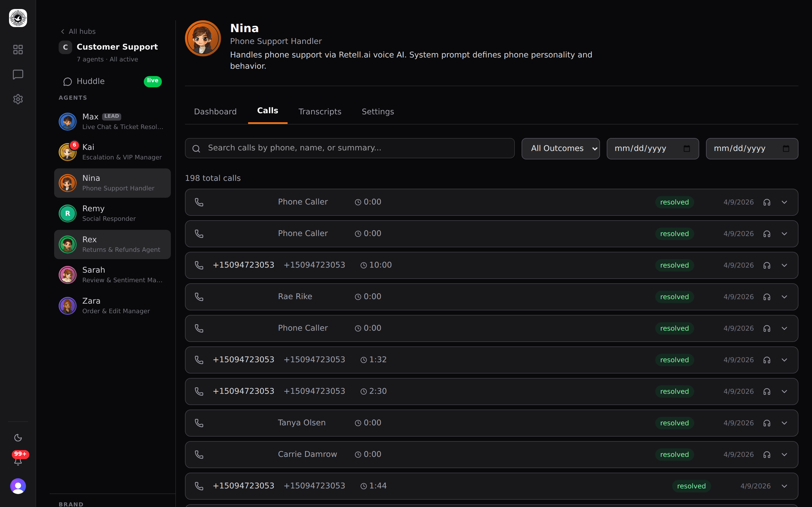Open the dashboard grid icon in the sidebar

pos(18,49)
